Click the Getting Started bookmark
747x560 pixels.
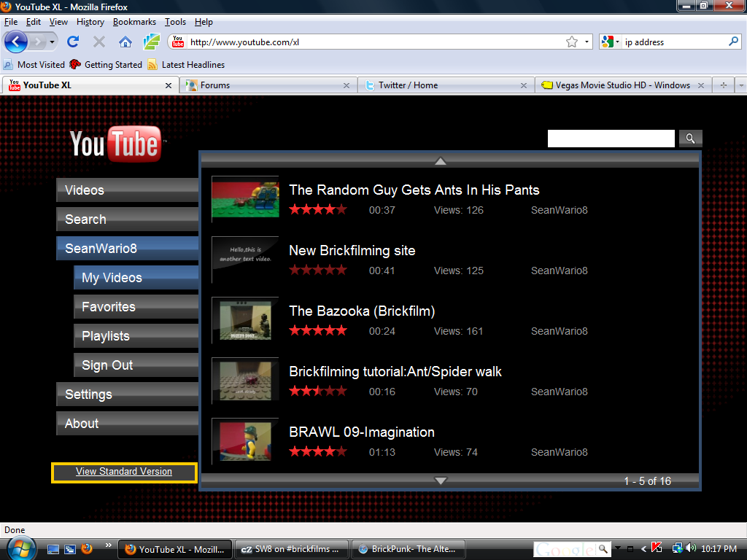(x=106, y=65)
